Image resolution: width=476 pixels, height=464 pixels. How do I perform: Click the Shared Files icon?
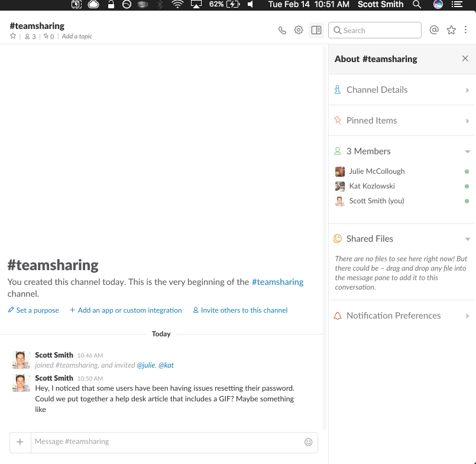tap(338, 239)
